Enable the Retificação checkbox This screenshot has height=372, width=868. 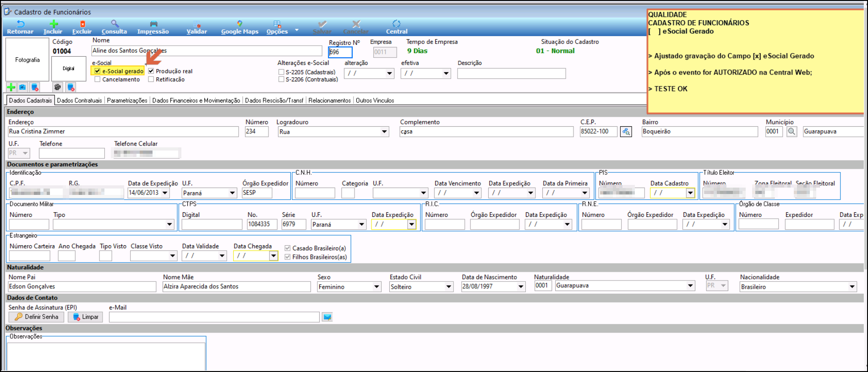click(151, 79)
